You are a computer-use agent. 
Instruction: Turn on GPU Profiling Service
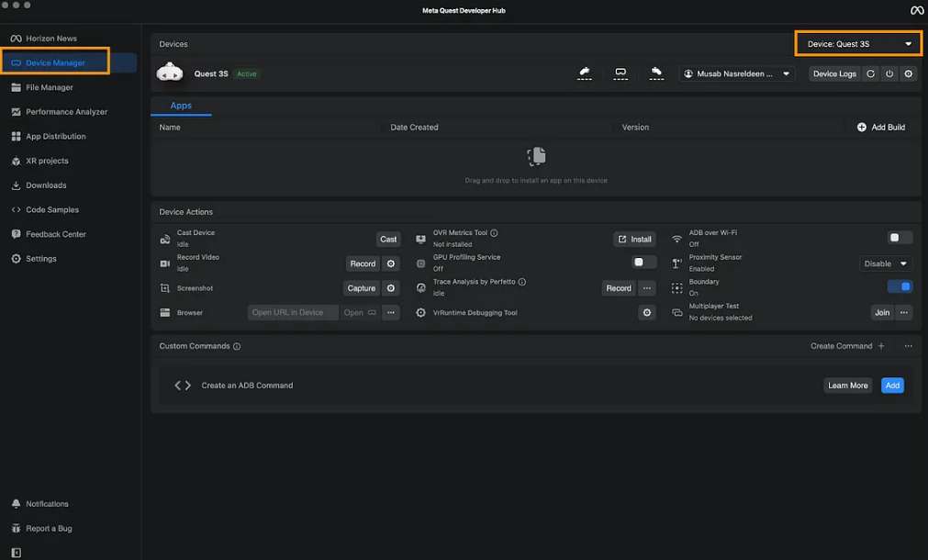pyautogui.click(x=644, y=263)
